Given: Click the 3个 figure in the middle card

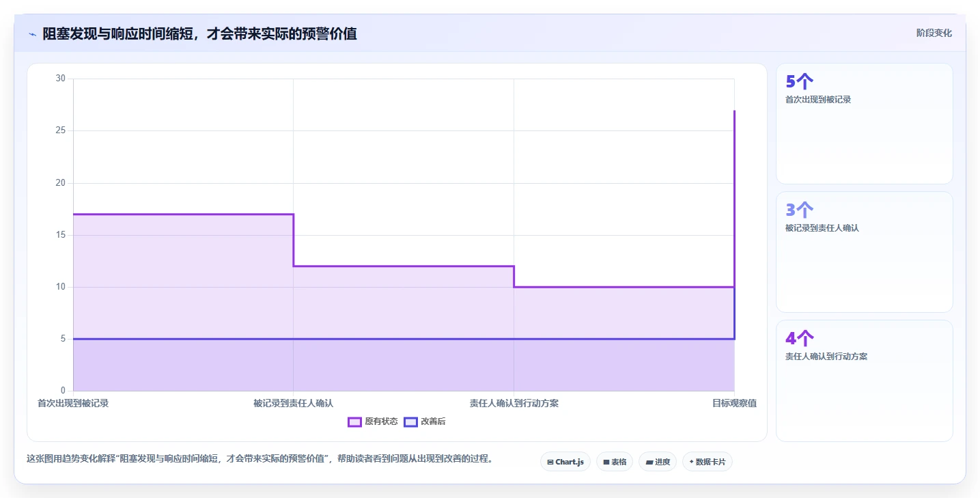Looking at the screenshot, I should pyautogui.click(x=799, y=210).
